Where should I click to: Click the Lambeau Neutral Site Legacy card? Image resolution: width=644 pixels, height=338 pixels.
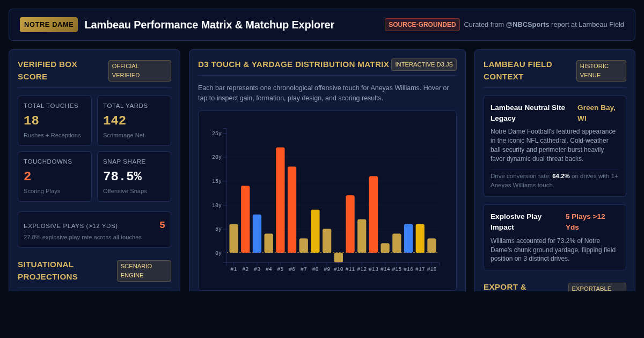[x=555, y=146]
